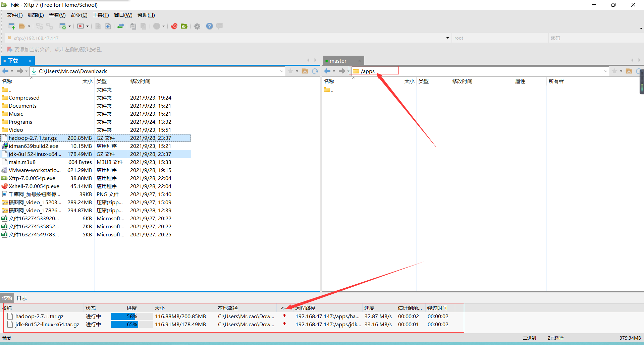The height and width of the screenshot is (345, 644).
Task: Expand the host address dropdown arrow
Action: (447, 38)
